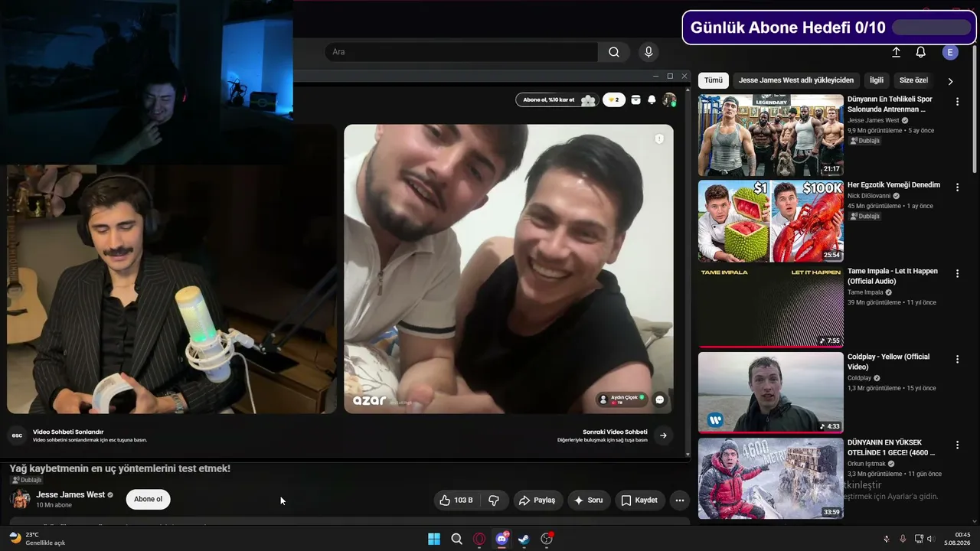This screenshot has height=551, width=980.
Task: Click the Günlük Abone Hedefi progress bar
Action: 932,28
